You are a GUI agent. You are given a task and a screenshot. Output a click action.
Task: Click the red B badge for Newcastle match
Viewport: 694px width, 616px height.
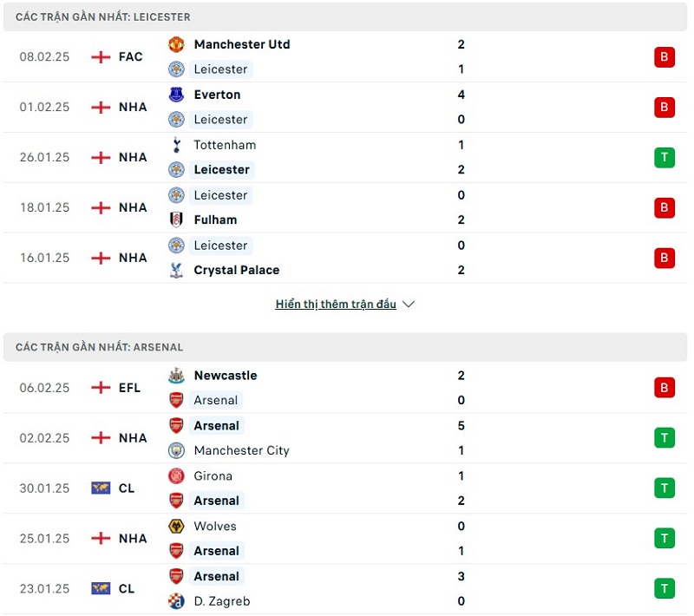[665, 388]
